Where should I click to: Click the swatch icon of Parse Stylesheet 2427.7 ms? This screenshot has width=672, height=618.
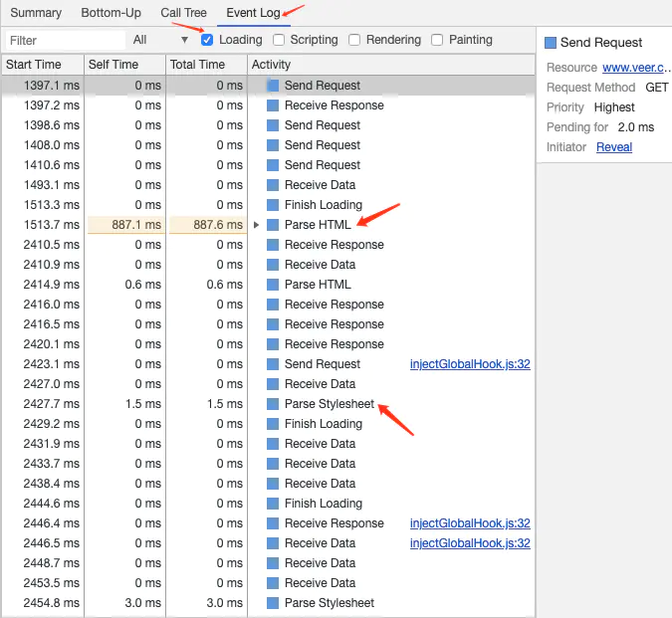[x=273, y=404]
